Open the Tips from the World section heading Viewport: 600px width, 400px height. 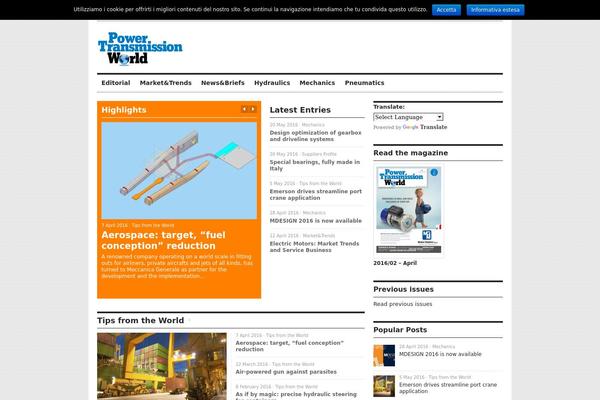pos(140,320)
